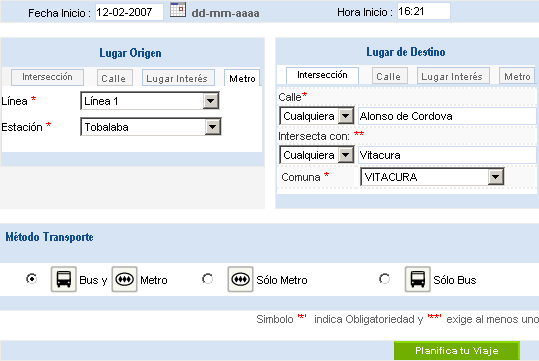This screenshot has width=539, height=361.
Task: Click the Fecha Inicio date field
Action: coord(129,12)
